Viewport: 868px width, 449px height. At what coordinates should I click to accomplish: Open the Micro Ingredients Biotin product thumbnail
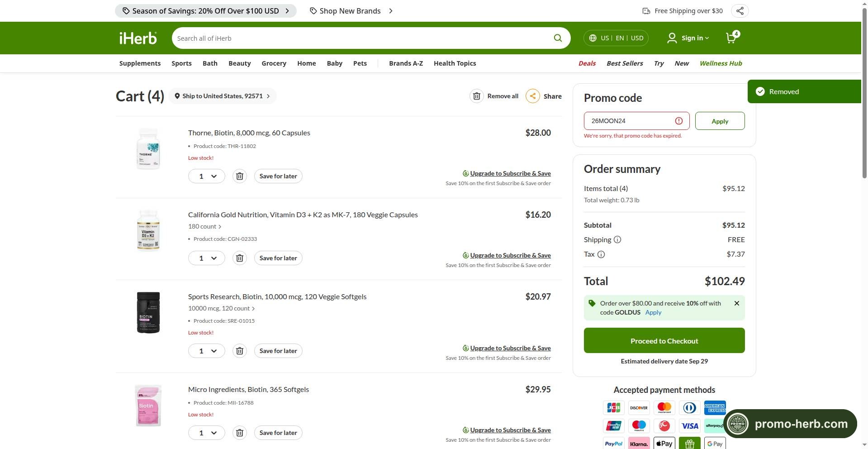tap(148, 405)
